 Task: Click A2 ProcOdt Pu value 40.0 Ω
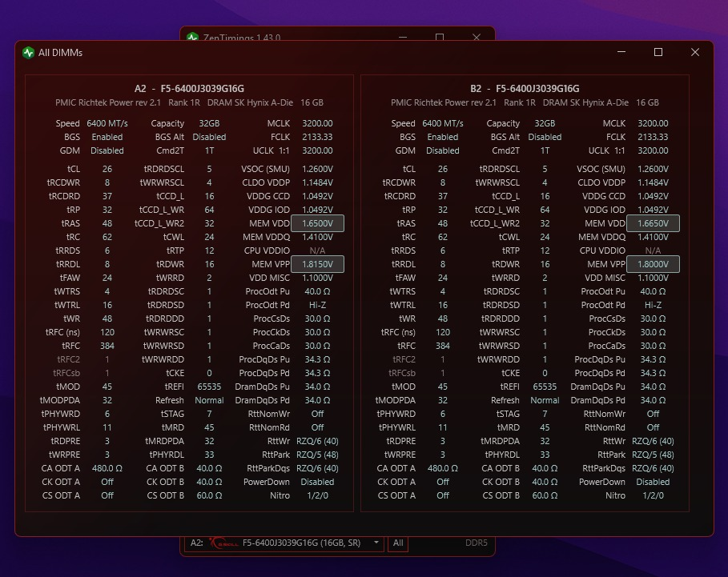pyautogui.click(x=317, y=291)
